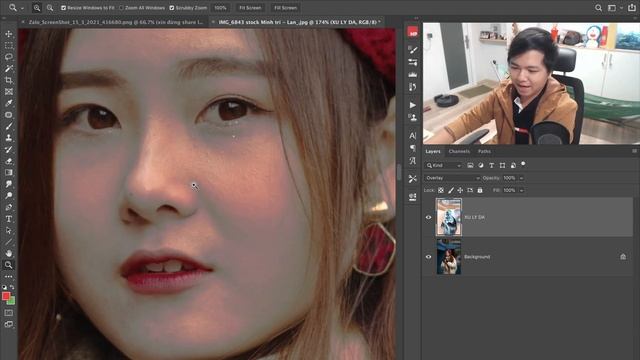Lock transparent pixels of the layer

441,190
